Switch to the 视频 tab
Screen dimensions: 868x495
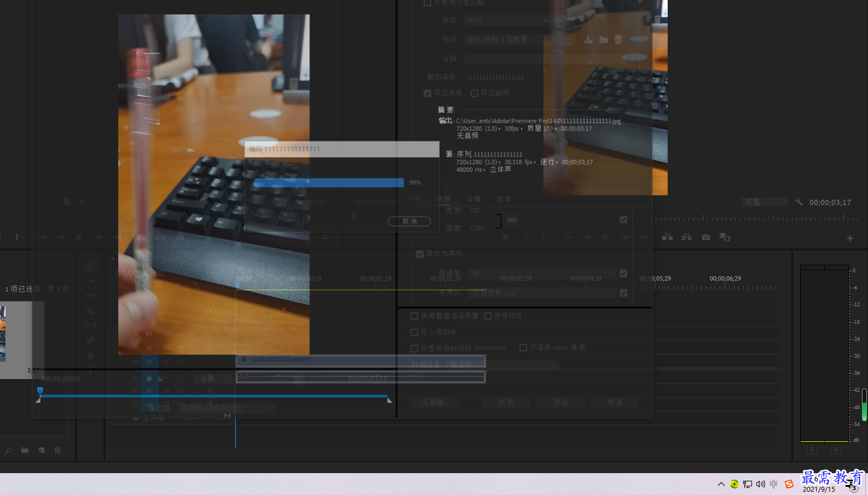444,199
